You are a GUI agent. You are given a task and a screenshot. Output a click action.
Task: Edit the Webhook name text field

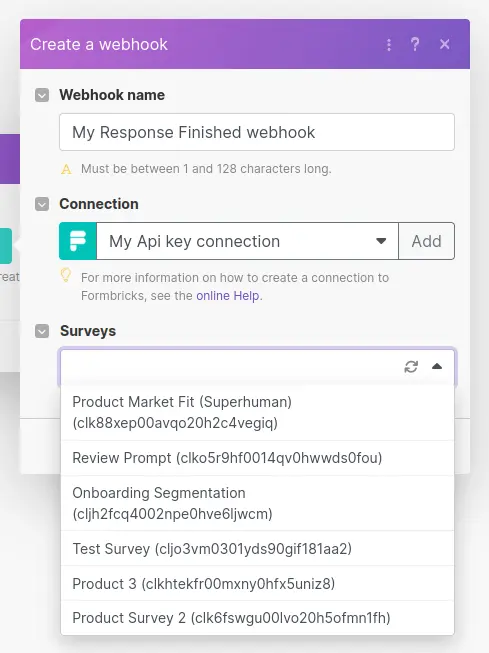pyautogui.click(x=257, y=132)
